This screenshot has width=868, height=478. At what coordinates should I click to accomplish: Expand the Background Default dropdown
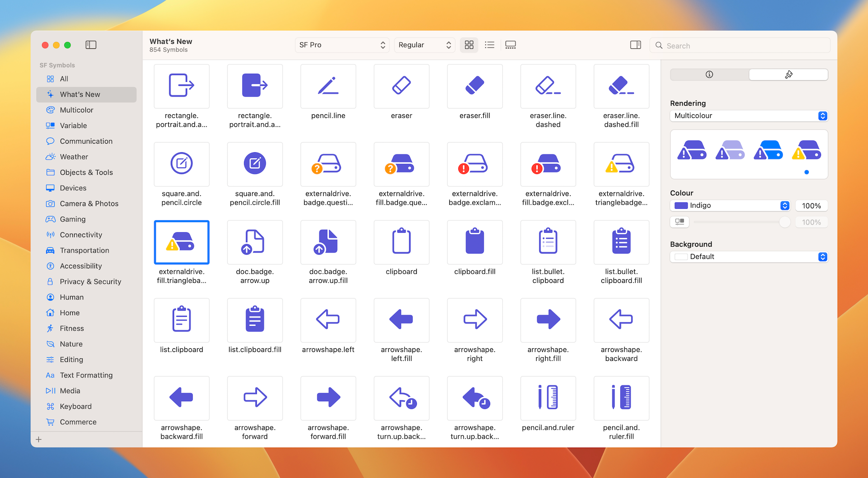tap(748, 257)
